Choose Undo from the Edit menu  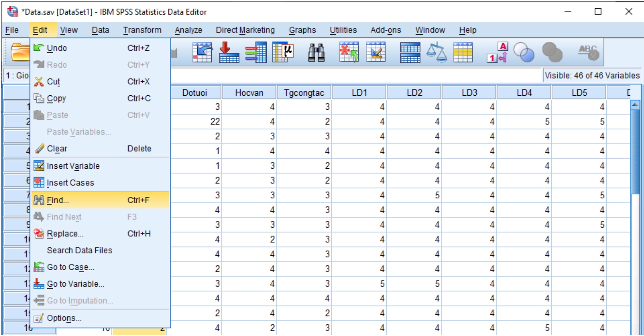click(x=101, y=48)
